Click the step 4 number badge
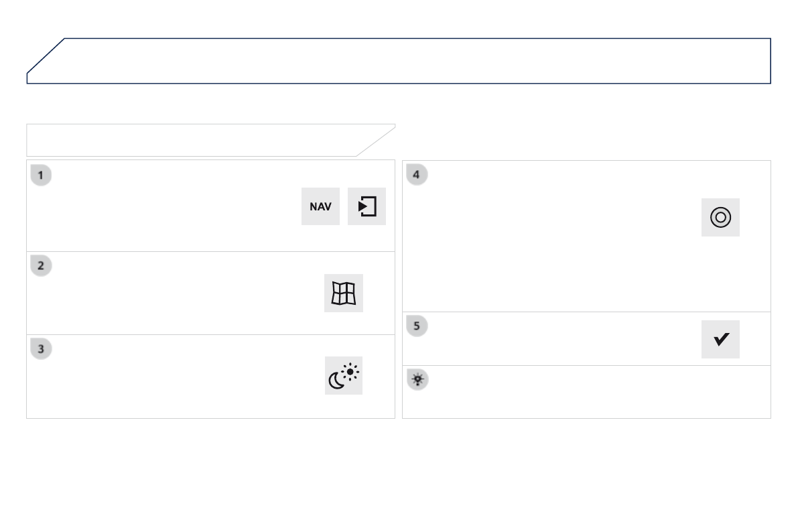Viewport: 798px width, 532px height. coord(416,175)
